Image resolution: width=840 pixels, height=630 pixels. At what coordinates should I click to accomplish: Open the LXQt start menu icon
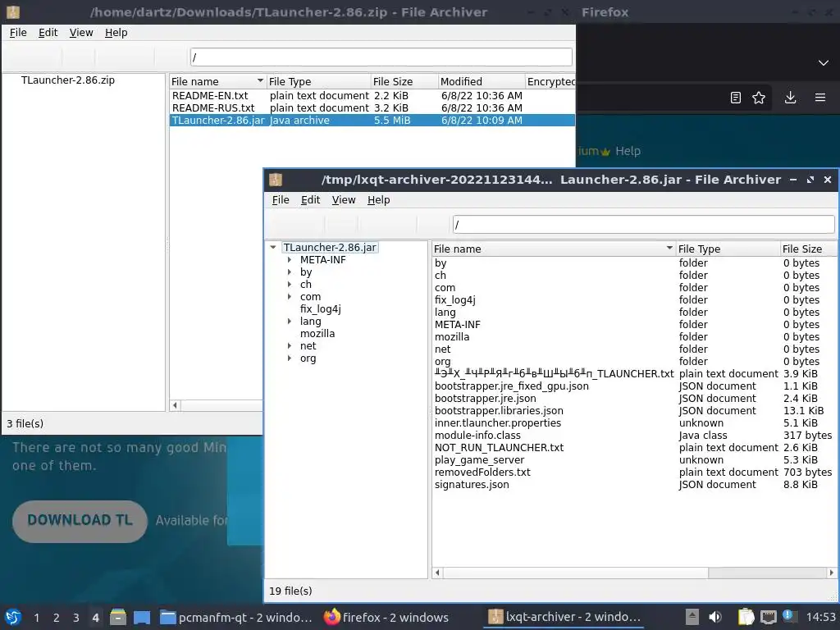(13, 617)
